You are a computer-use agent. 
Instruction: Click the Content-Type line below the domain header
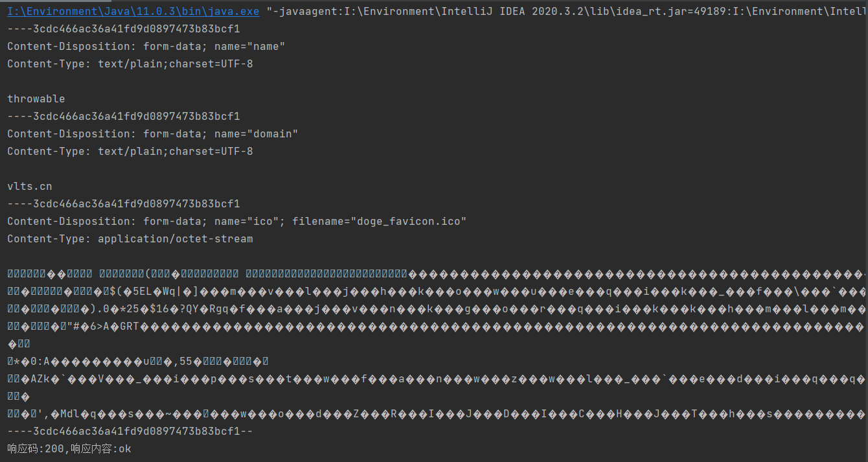tap(130, 152)
